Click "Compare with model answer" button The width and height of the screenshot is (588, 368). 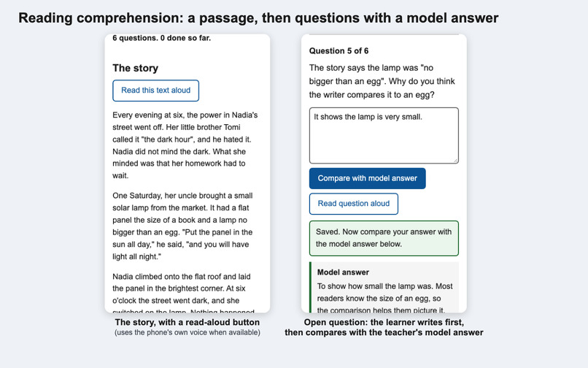367,178
